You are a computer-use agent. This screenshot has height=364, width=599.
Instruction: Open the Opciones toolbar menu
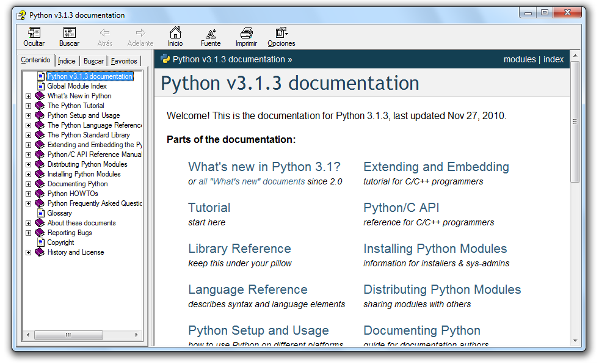click(281, 33)
